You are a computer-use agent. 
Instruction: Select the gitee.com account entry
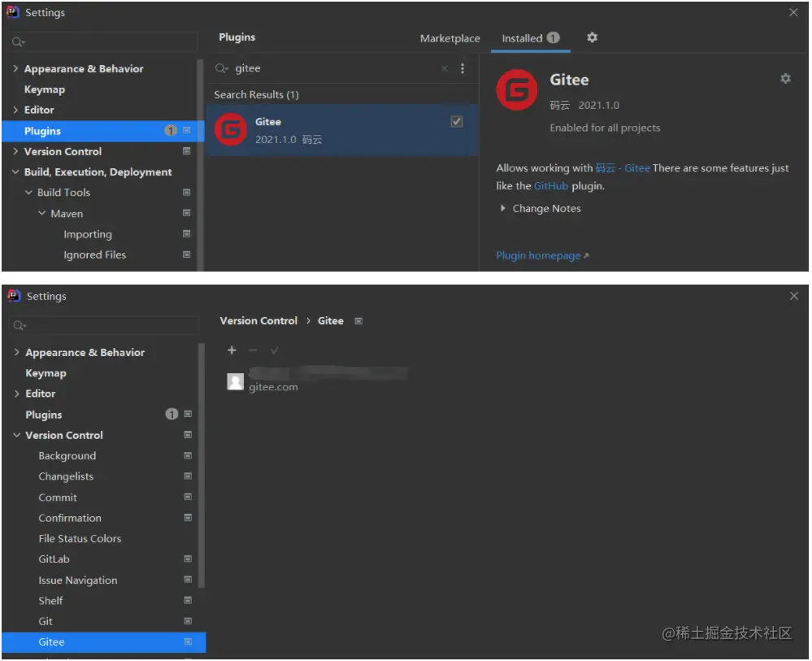point(318,381)
